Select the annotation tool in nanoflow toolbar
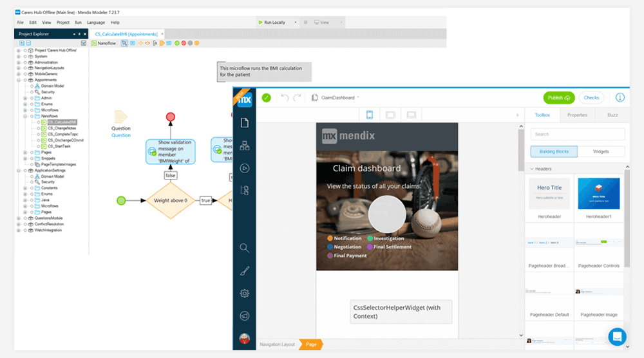The width and height of the screenshot is (644, 358). click(x=155, y=43)
